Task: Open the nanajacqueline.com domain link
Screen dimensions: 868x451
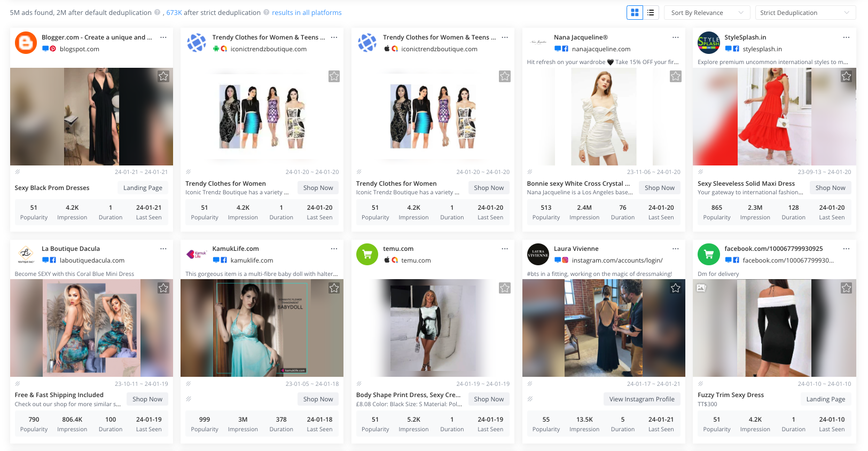Action: pyautogui.click(x=601, y=49)
